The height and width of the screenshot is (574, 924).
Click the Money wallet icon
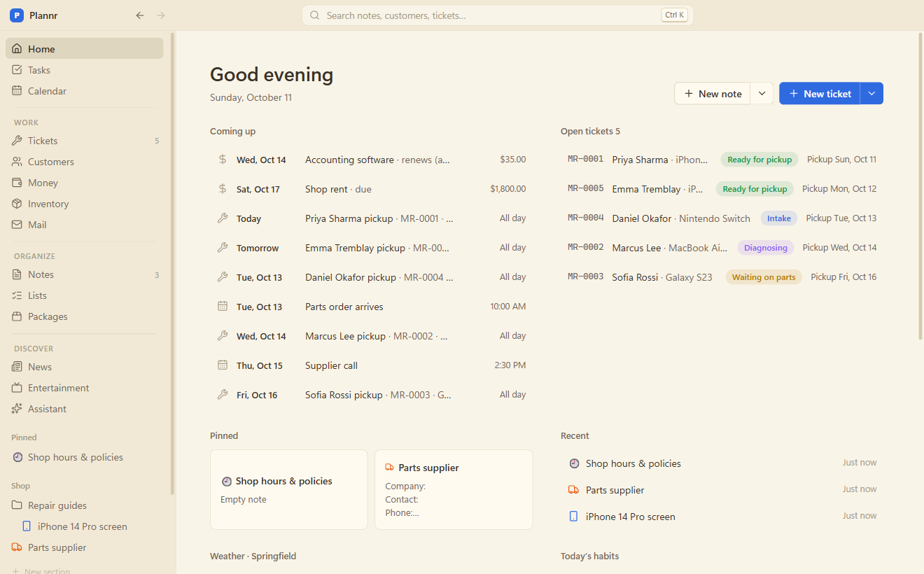17,183
